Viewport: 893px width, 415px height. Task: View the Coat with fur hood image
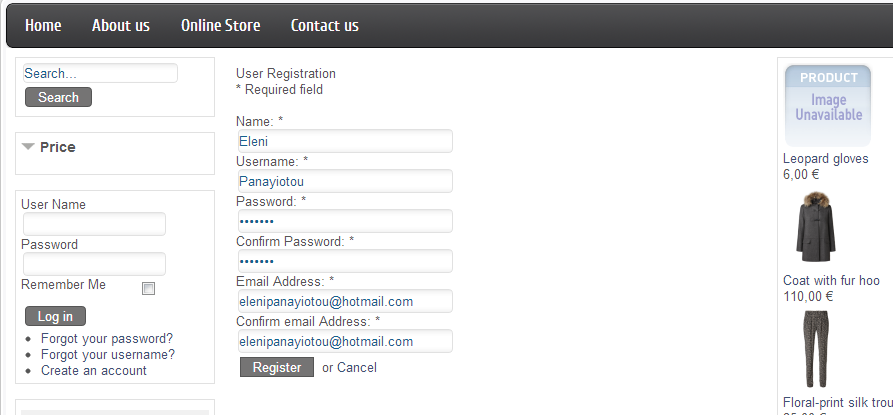(816, 227)
